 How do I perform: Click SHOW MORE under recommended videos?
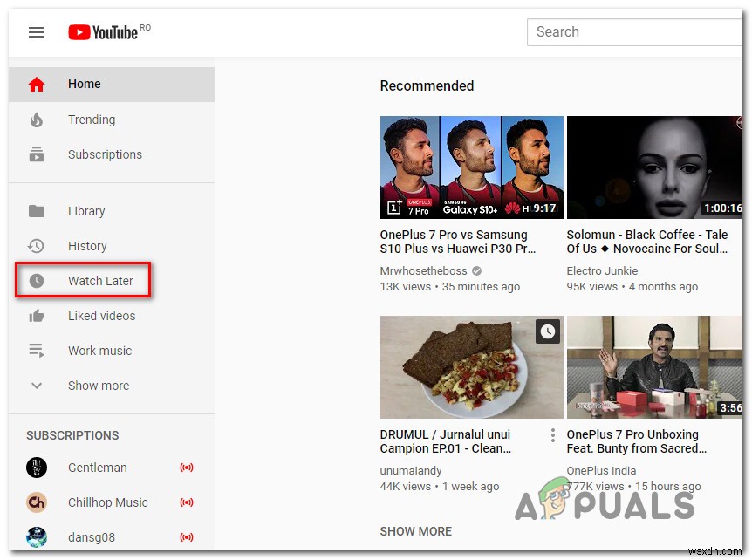tap(415, 531)
